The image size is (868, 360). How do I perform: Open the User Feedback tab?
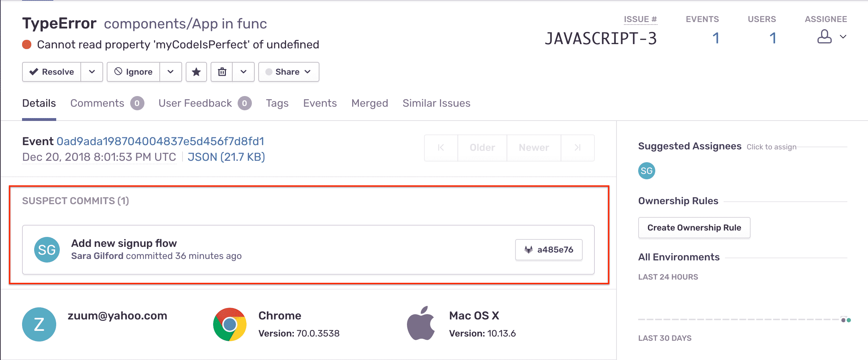click(195, 103)
